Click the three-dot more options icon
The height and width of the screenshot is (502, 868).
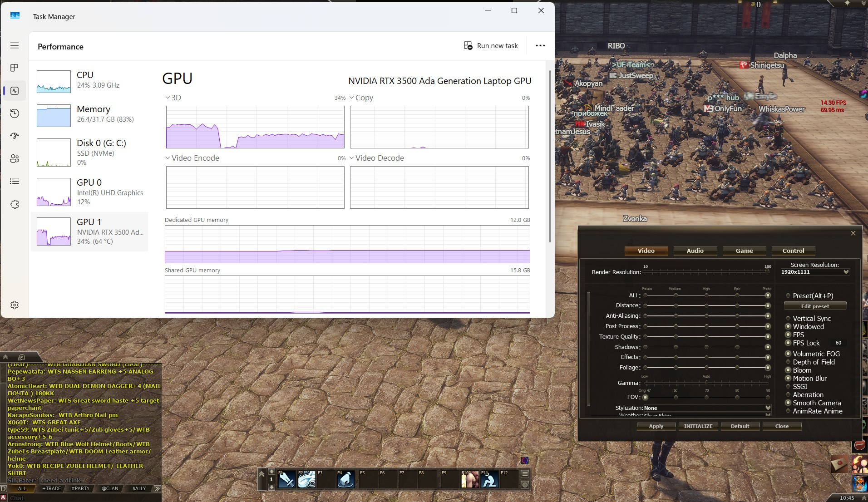540,46
